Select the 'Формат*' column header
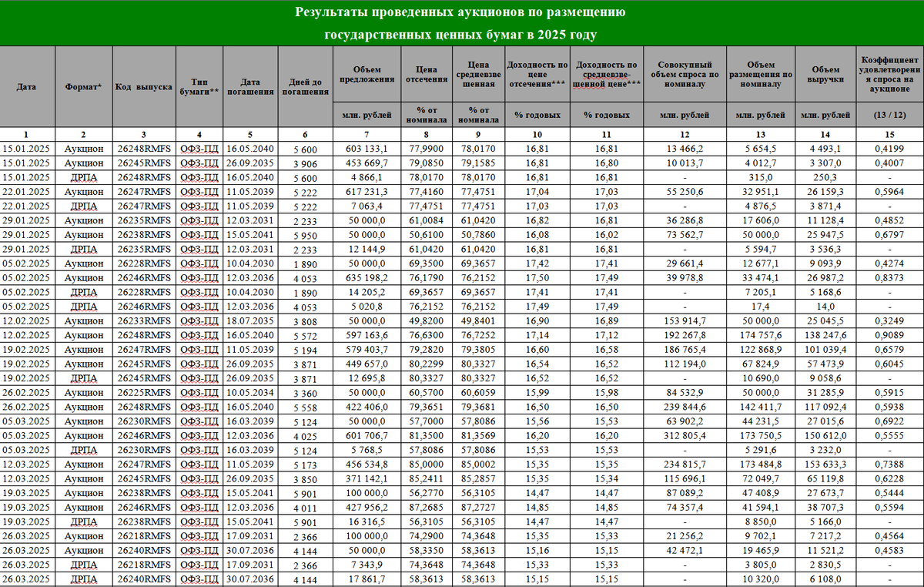924x587 pixels. click(84, 87)
